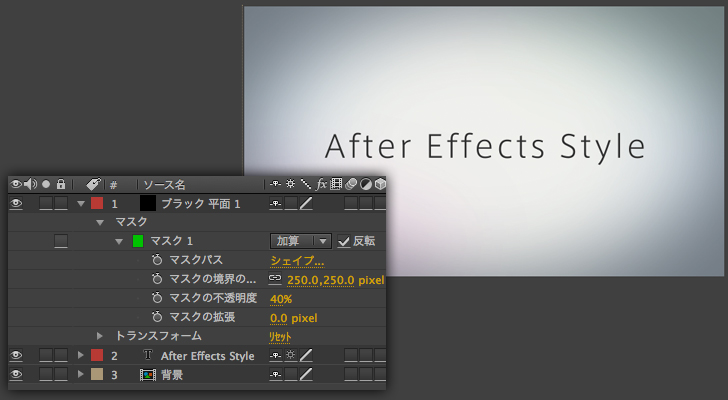Expand the 背景 layer
728x400 pixels.
point(81,374)
